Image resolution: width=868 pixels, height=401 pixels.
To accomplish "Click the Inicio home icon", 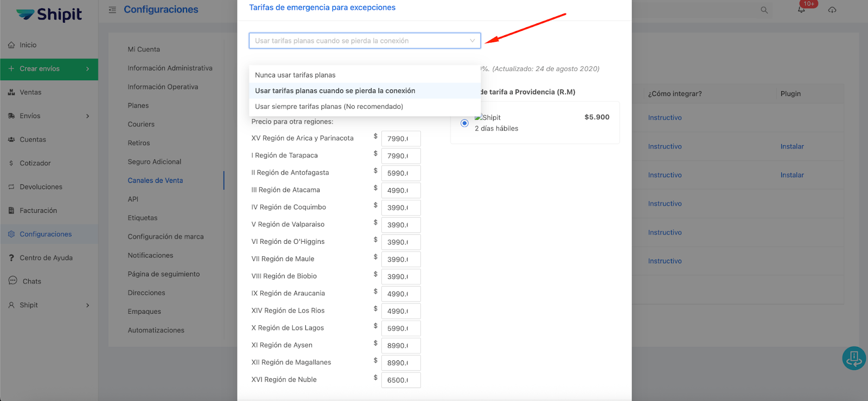I will [11, 45].
